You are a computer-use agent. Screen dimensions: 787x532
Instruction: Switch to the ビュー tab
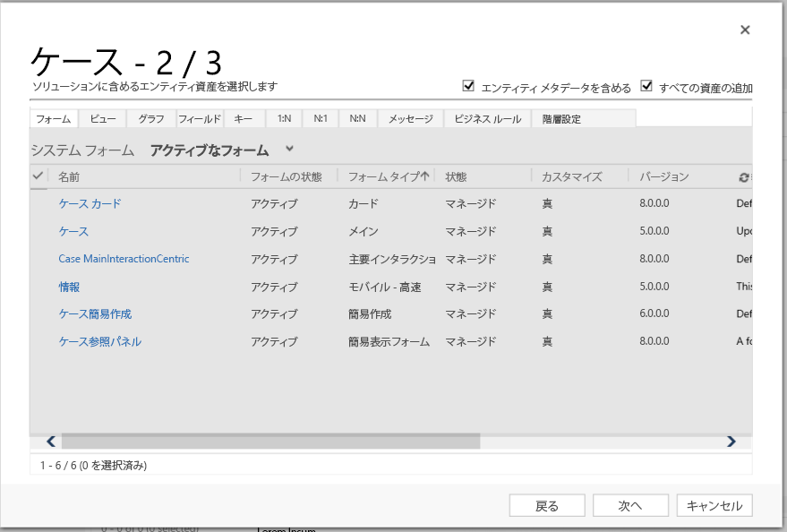(101, 117)
